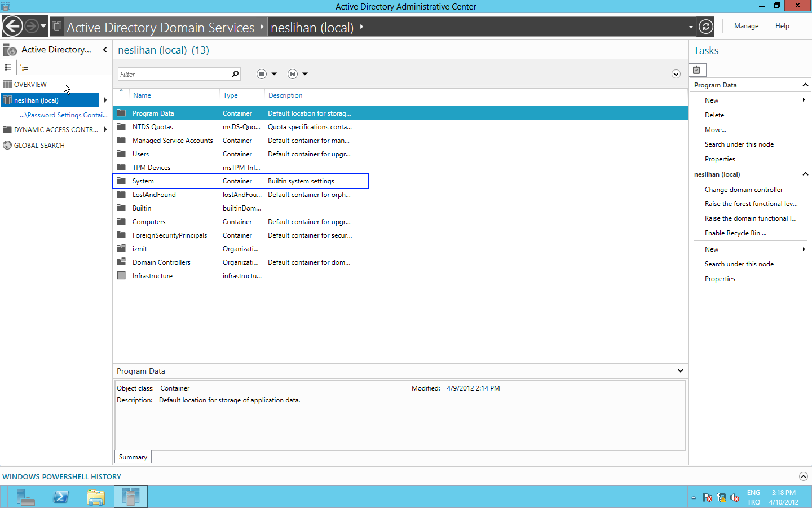Switch navigation pane to list view
The width and height of the screenshot is (812, 508).
tap(8, 67)
